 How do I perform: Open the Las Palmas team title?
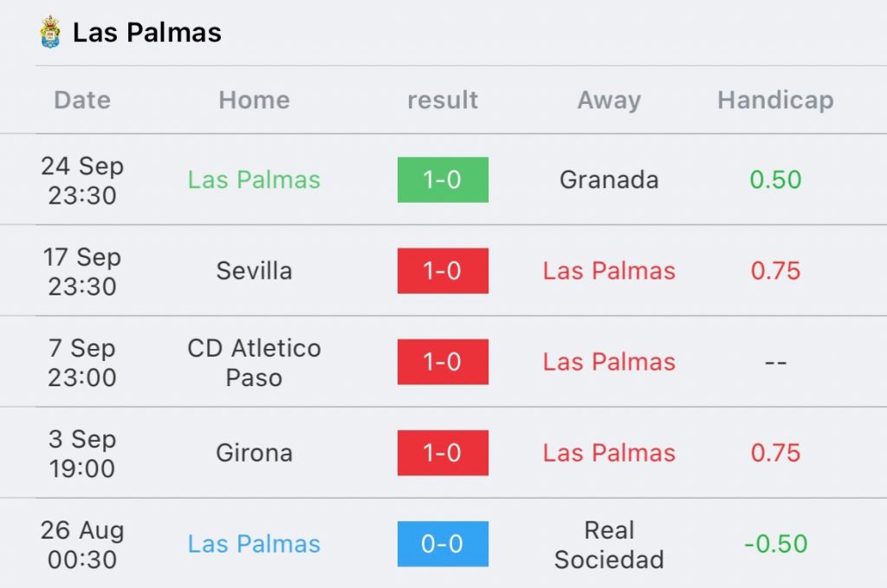tap(147, 32)
